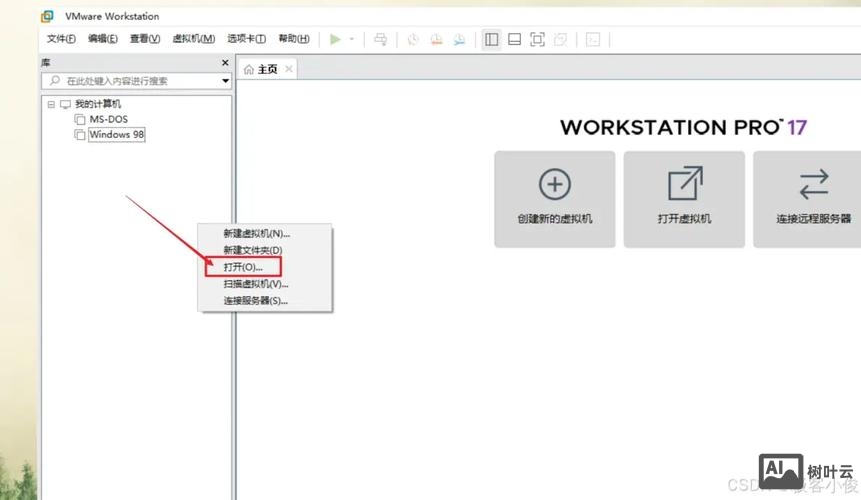Click the take snapshot clock icon
Image resolution: width=861 pixels, height=500 pixels.
pyautogui.click(x=412, y=39)
